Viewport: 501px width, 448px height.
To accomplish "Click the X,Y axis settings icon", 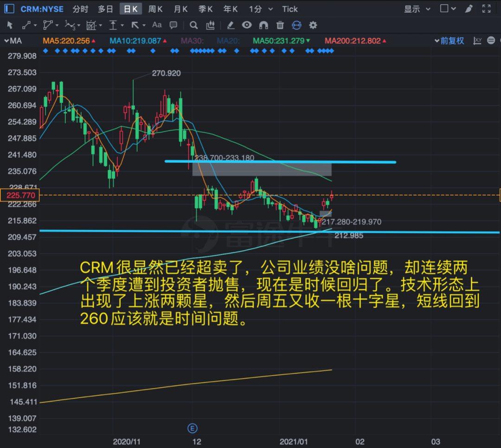I will 477,41.
